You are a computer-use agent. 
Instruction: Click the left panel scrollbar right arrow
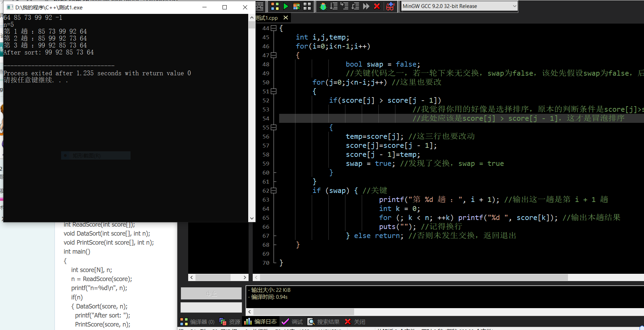tap(245, 277)
